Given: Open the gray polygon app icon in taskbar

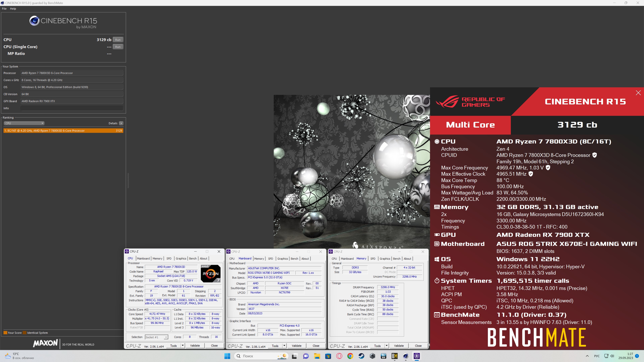Looking at the screenshot, I should click(x=372, y=356).
